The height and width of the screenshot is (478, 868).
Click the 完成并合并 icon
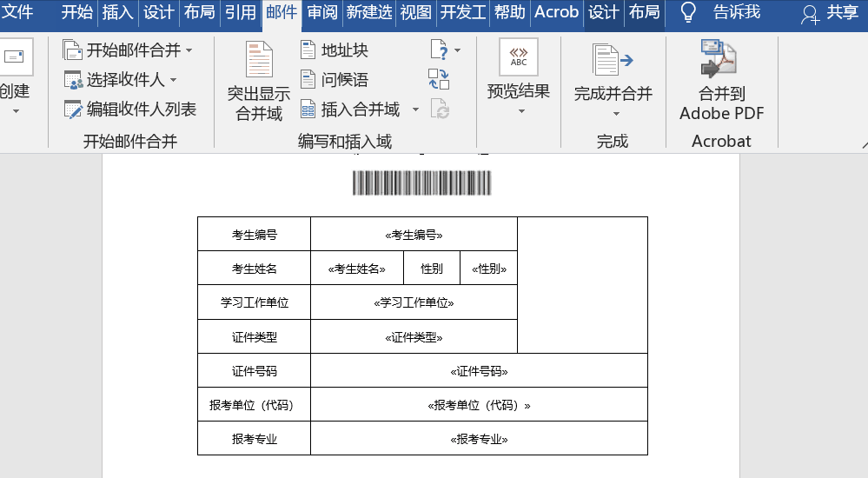pos(613,59)
